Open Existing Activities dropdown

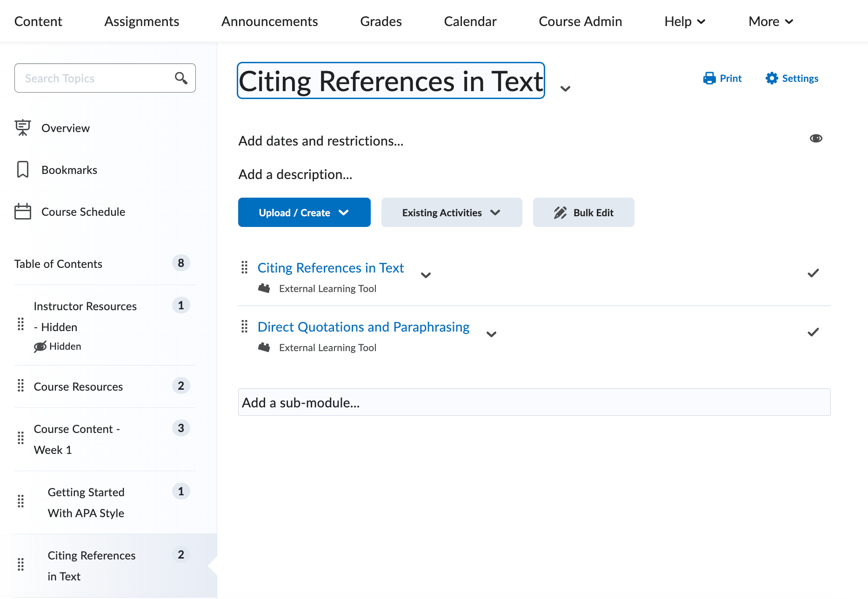[452, 213]
